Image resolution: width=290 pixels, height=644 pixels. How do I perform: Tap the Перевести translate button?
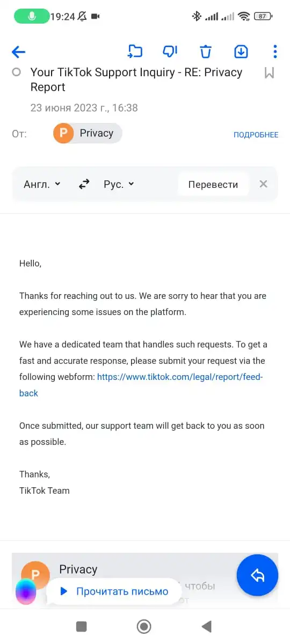click(x=213, y=184)
